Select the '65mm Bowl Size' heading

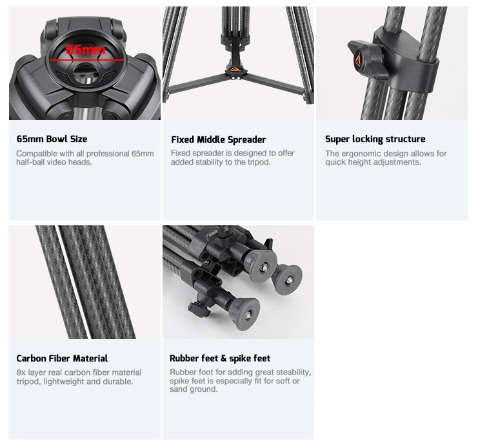pyautogui.click(x=52, y=139)
